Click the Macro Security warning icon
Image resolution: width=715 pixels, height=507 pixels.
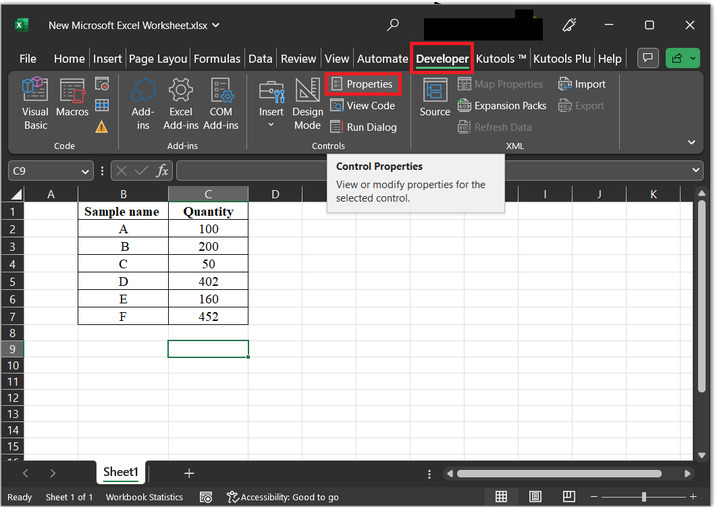(102, 127)
